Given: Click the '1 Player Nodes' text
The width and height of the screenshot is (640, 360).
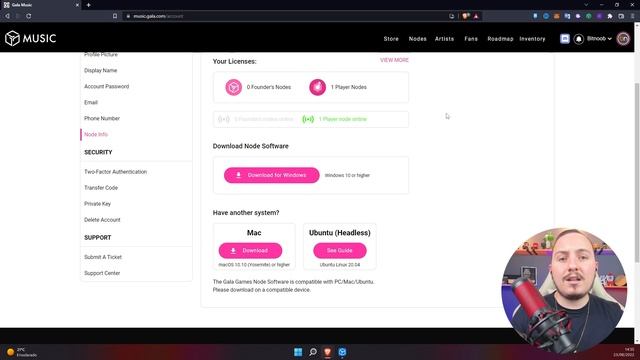Looking at the screenshot, I should coord(349,87).
